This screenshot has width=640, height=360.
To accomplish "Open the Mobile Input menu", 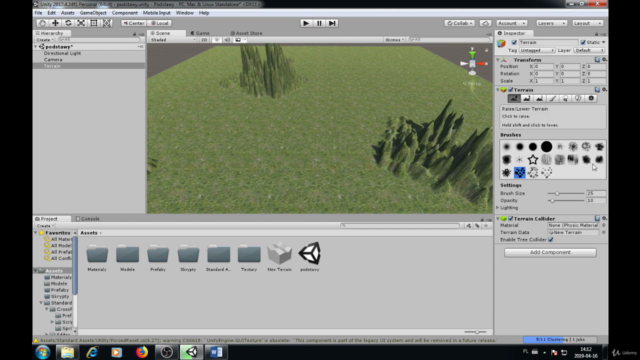I will 157,13.
